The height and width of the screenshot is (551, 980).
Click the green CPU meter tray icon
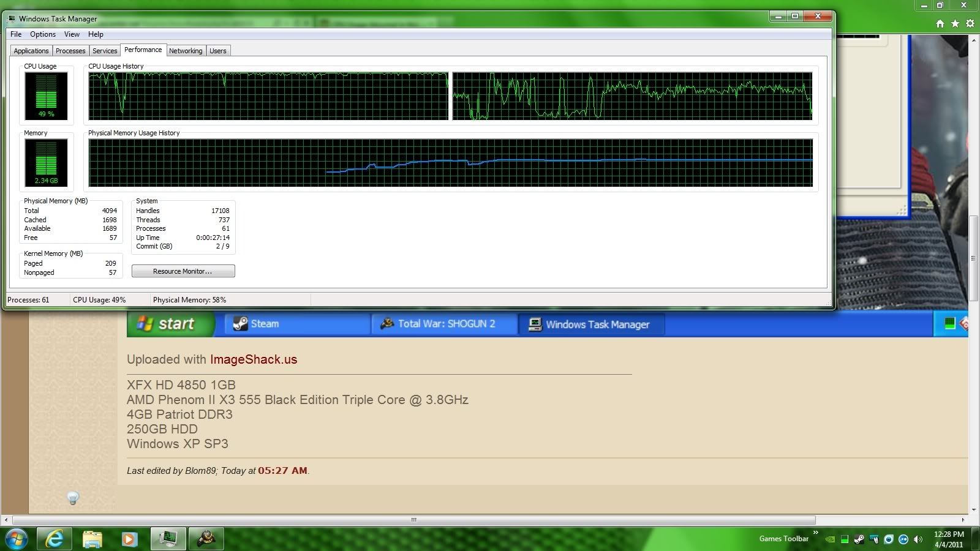[845, 539]
